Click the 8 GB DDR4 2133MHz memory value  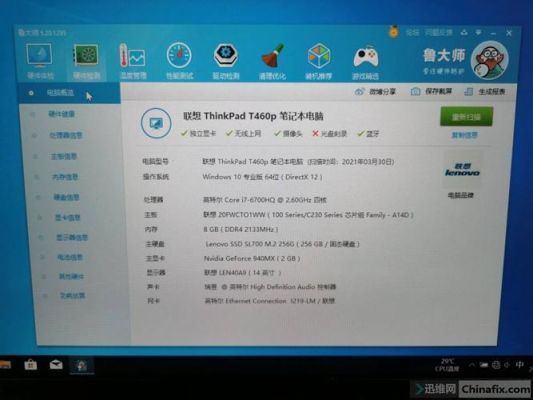tap(241, 229)
